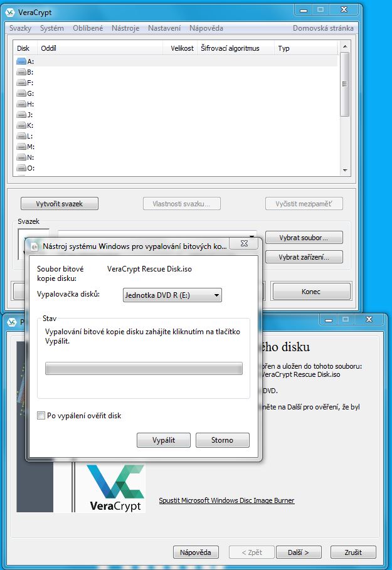Select drive M: icon in VeraCrypt list
The image size is (392, 570).
click(x=21, y=147)
